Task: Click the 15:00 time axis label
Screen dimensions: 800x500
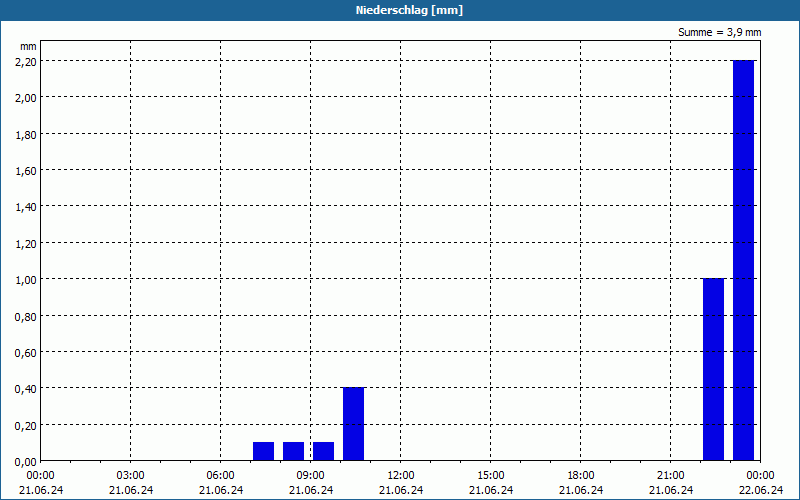Action: coord(491,476)
